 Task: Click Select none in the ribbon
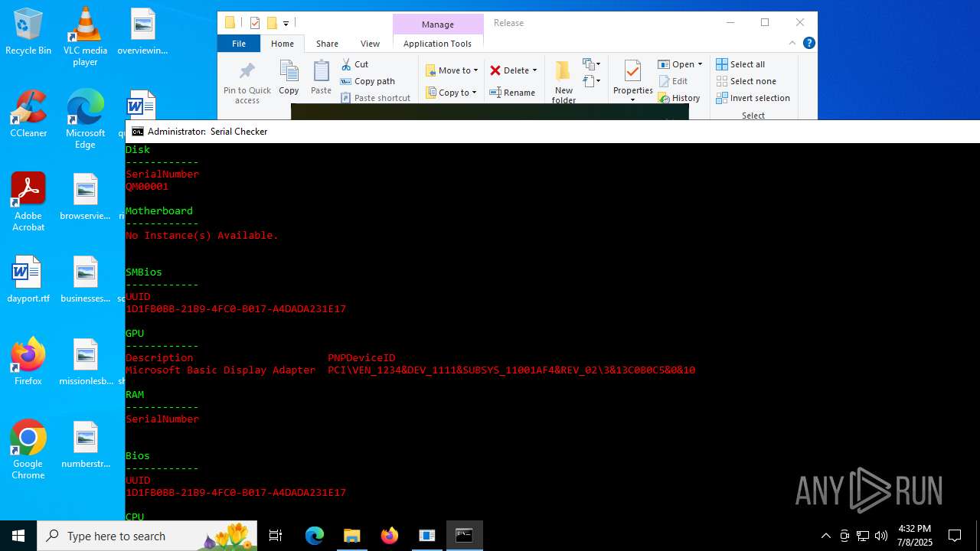point(746,81)
